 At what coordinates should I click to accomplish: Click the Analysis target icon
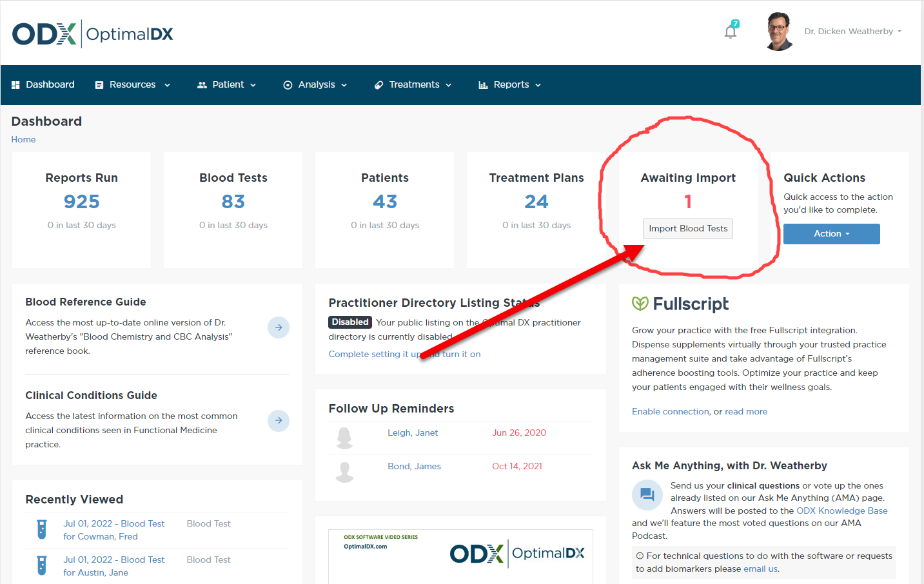click(288, 85)
